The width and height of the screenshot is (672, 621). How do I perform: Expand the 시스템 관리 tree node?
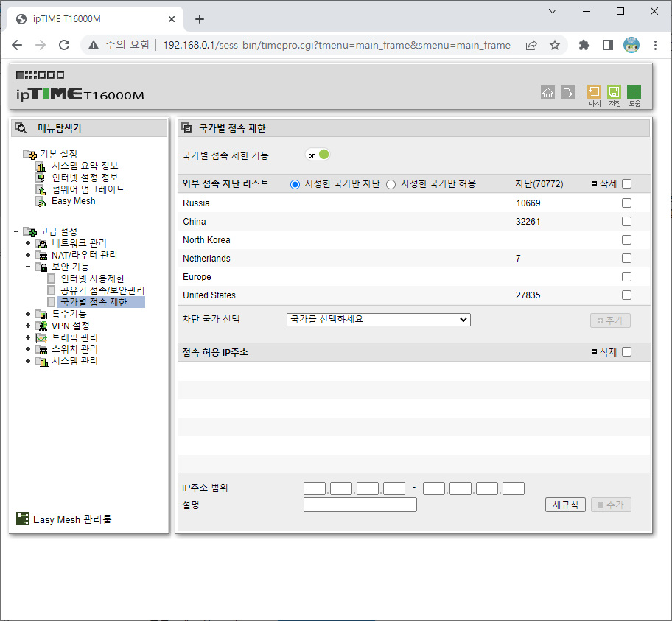coord(28,361)
